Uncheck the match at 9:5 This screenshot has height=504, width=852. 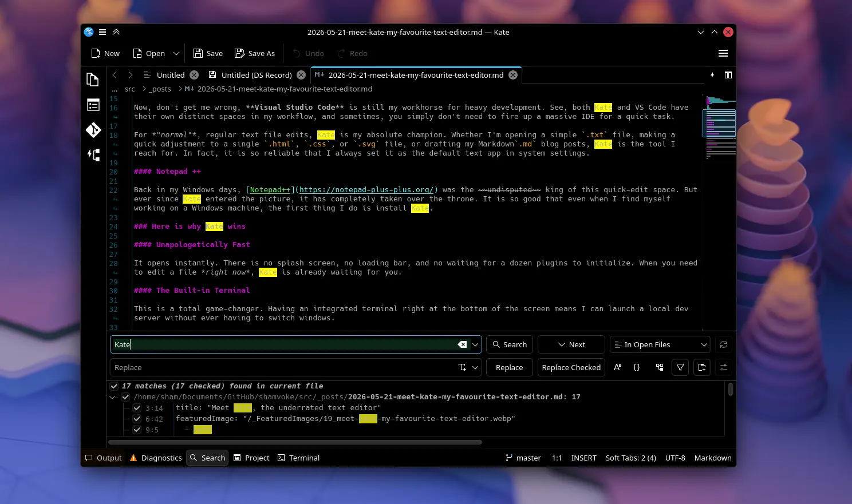pos(137,430)
